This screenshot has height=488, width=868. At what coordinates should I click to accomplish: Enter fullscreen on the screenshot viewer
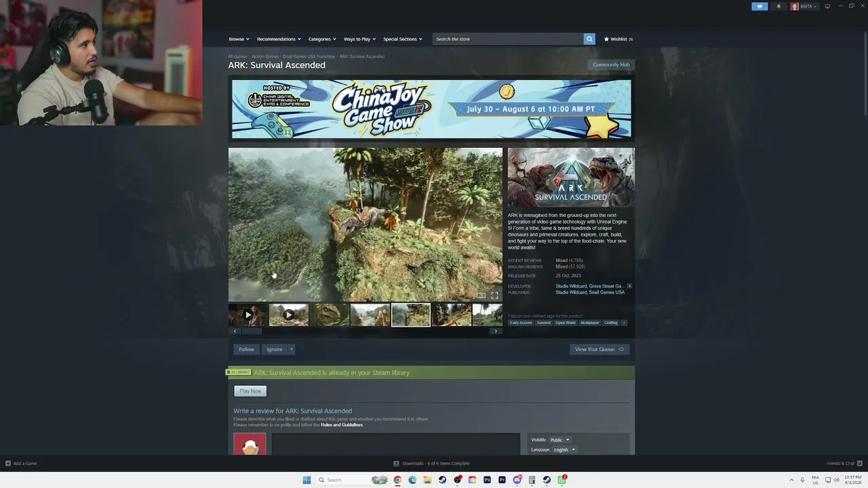point(494,296)
